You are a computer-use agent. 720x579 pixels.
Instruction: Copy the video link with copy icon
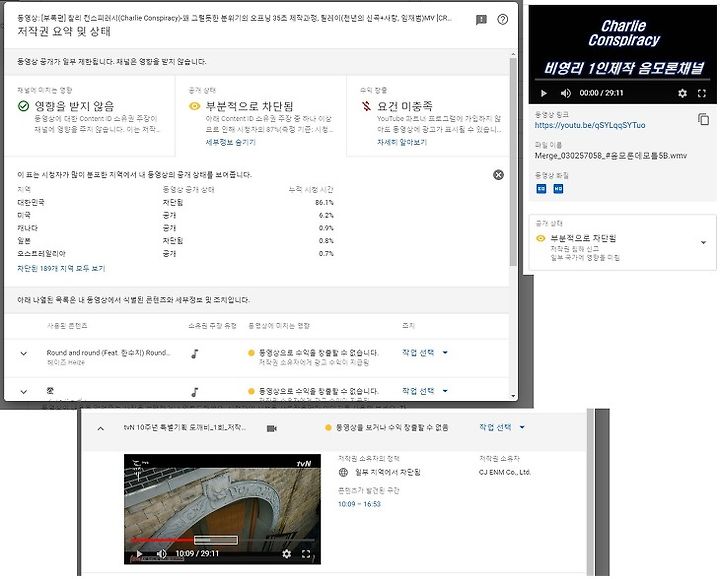pos(703,119)
